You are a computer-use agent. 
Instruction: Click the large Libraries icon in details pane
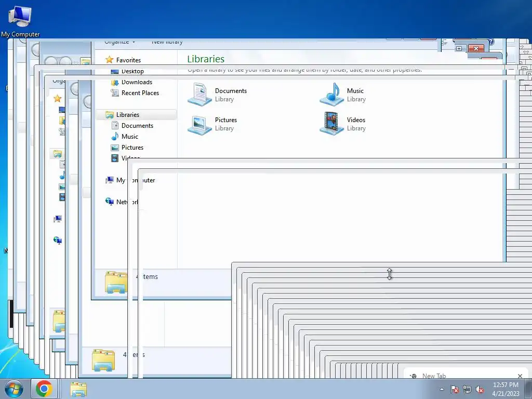pyautogui.click(x=116, y=282)
